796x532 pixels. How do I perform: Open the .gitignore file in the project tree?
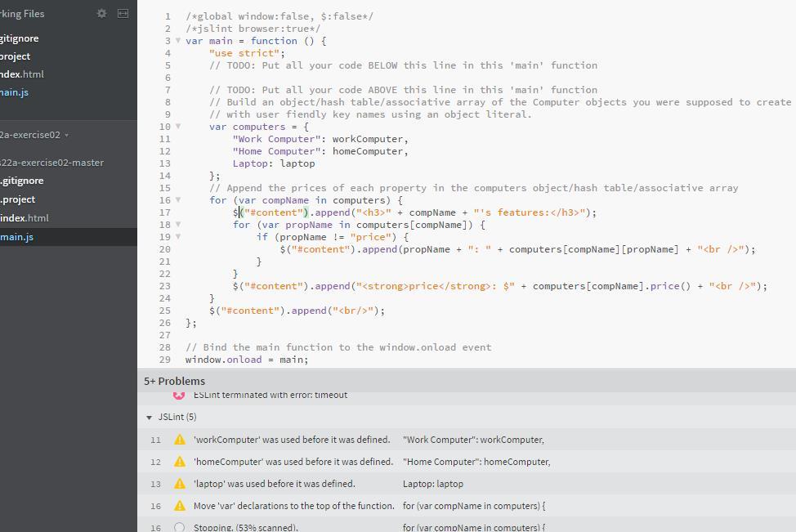[x=23, y=180]
